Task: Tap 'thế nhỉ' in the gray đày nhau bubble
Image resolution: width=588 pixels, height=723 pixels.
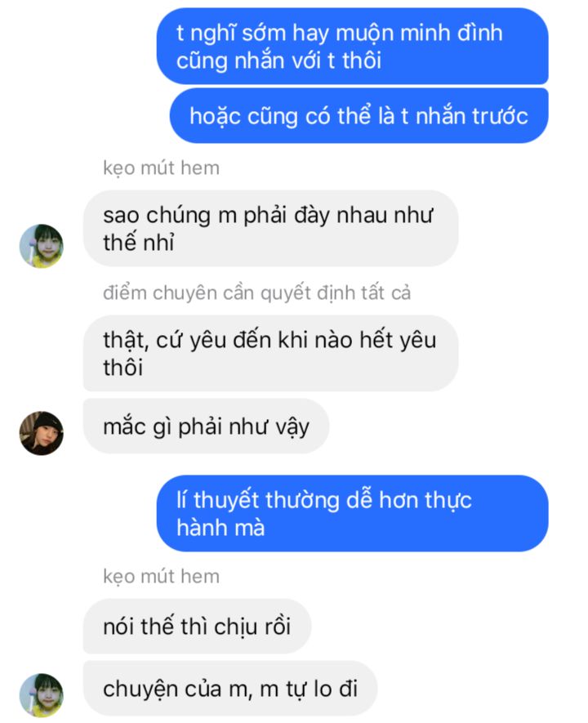Action: tap(139, 243)
